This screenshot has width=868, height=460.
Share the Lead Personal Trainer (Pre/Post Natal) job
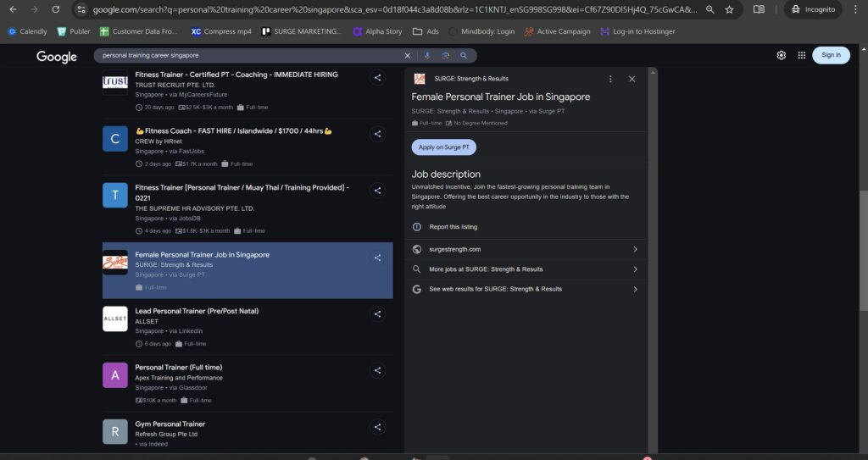tap(377, 314)
